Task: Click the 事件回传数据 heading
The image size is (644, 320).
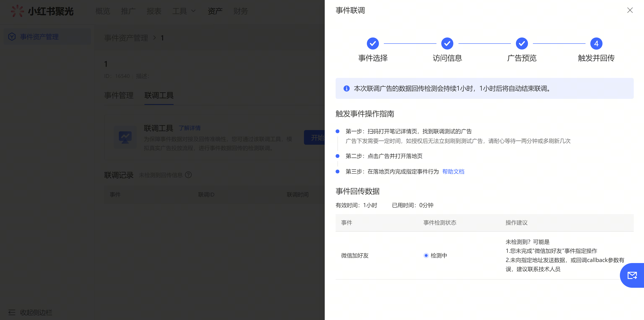Action: click(357, 191)
